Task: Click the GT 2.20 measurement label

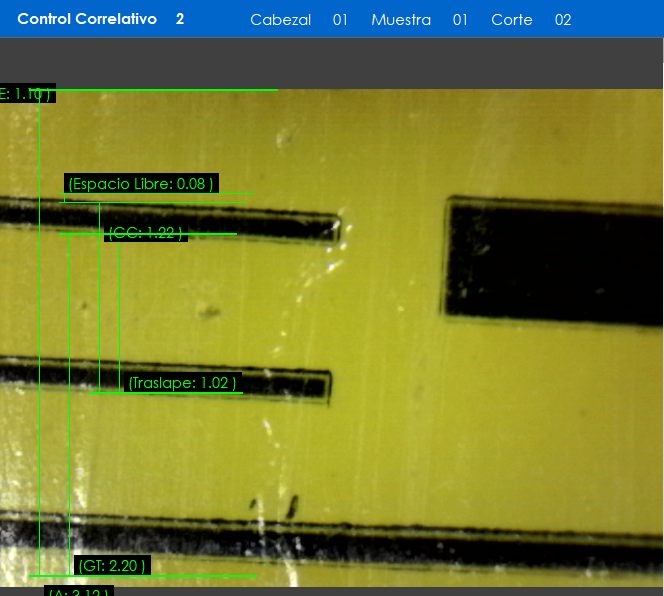Action: point(113,566)
